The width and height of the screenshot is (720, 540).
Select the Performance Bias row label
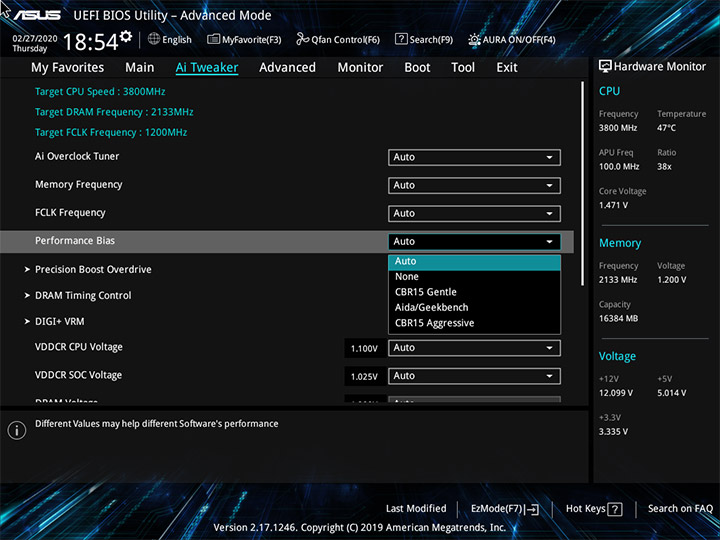pos(75,241)
